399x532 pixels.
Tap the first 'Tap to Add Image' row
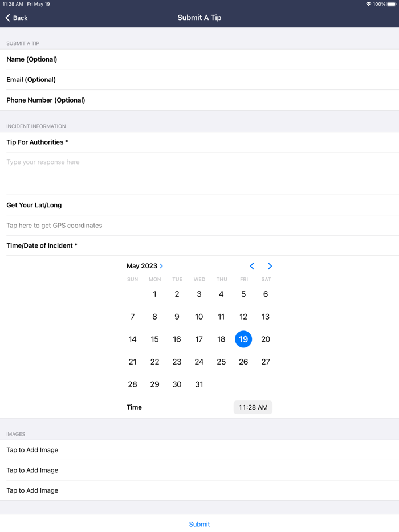pos(199,450)
